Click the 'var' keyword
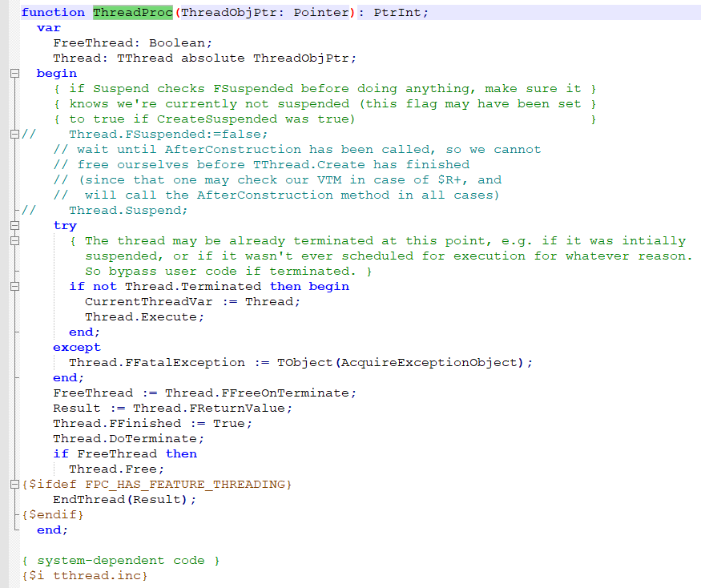The height and width of the screenshot is (588, 701). point(49,28)
